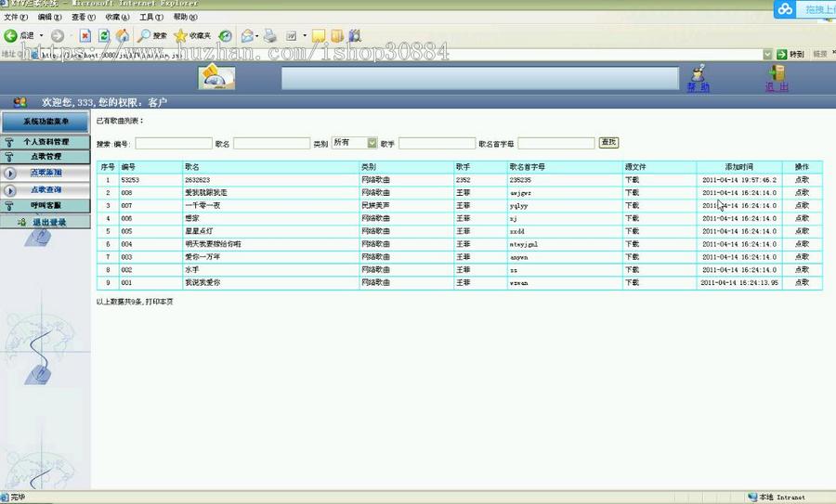The height and width of the screenshot is (504, 836).
Task: Click the 本地 Intranet zone icon
Action: tap(752, 498)
